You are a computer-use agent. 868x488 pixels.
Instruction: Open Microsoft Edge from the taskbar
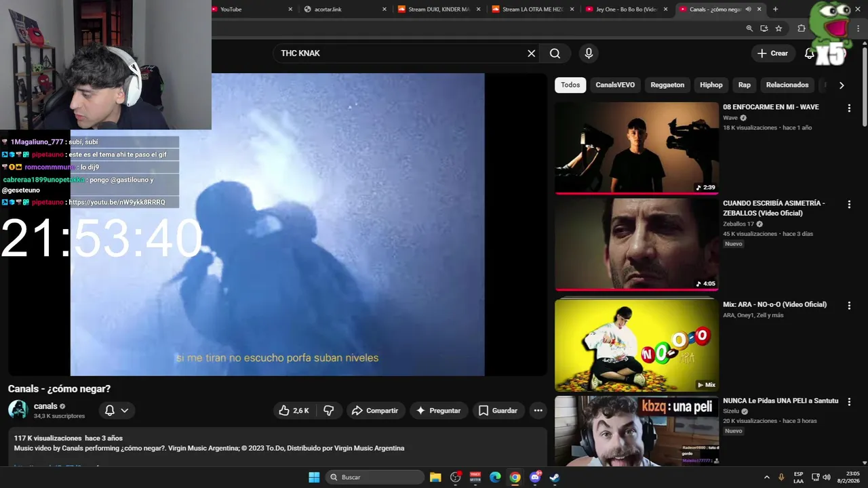click(495, 477)
